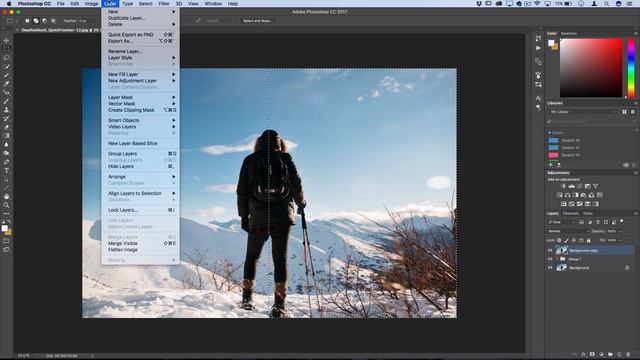Toggle Lock image pixels brush icon
This screenshot has width=640, height=360.
pyautogui.click(x=567, y=240)
